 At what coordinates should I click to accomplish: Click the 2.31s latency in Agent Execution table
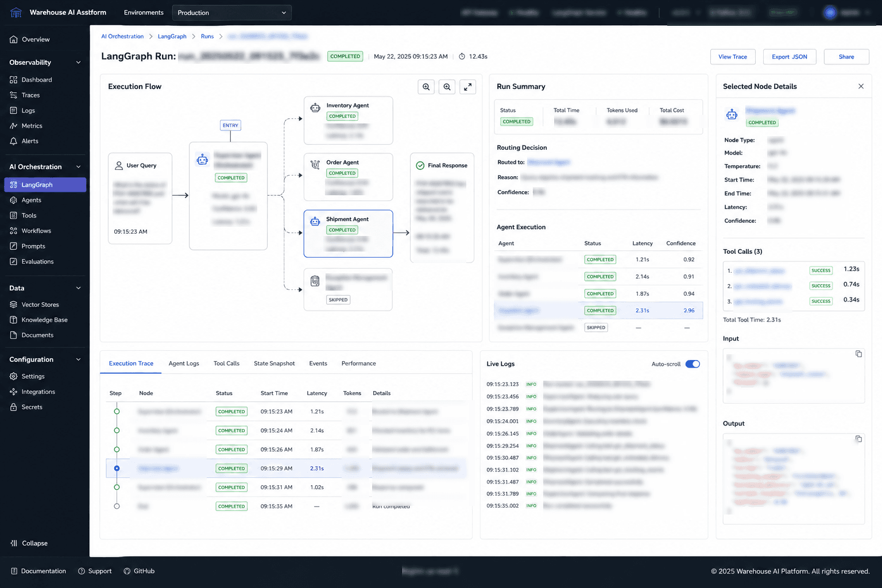642,311
